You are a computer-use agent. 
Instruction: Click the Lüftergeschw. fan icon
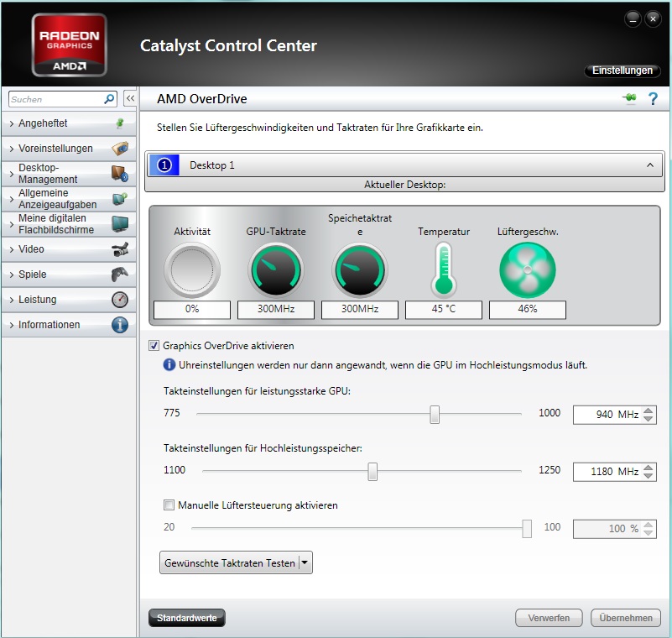pyautogui.click(x=528, y=270)
